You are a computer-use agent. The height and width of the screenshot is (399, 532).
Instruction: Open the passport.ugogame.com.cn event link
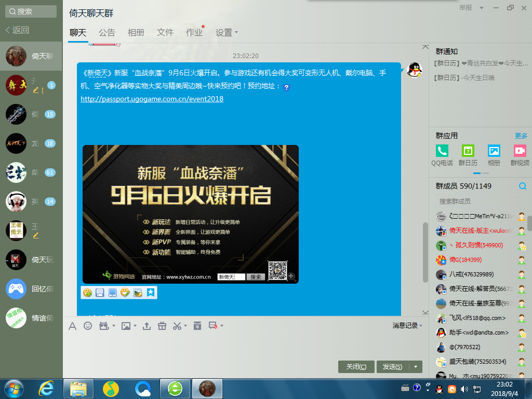[x=152, y=99]
